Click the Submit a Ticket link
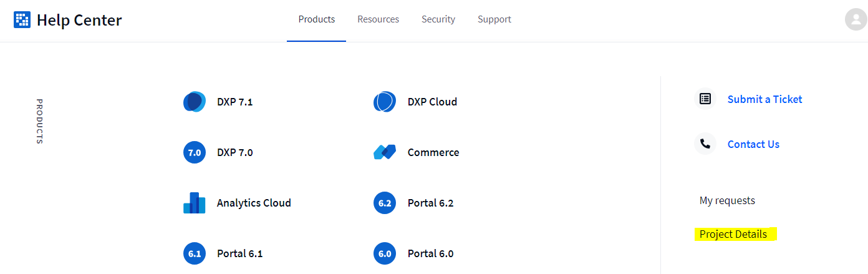868x274 pixels. (x=765, y=99)
